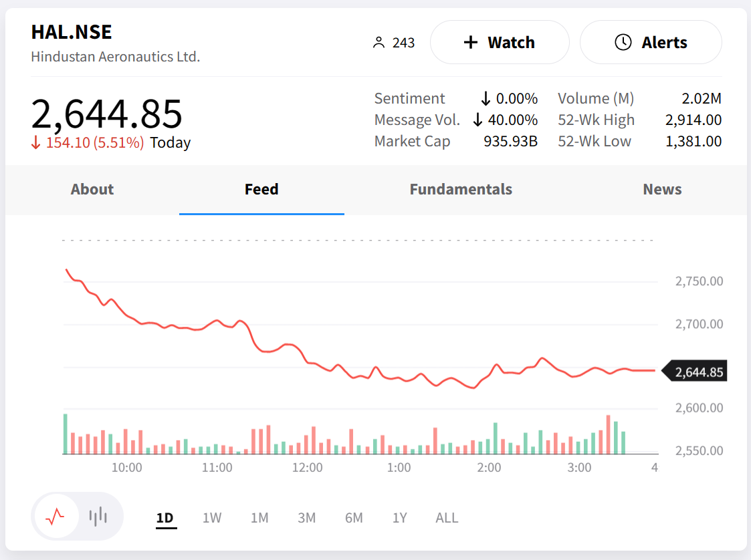
Task: Go to the News tab
Action: pyautogui.click(x=662, y=190)
